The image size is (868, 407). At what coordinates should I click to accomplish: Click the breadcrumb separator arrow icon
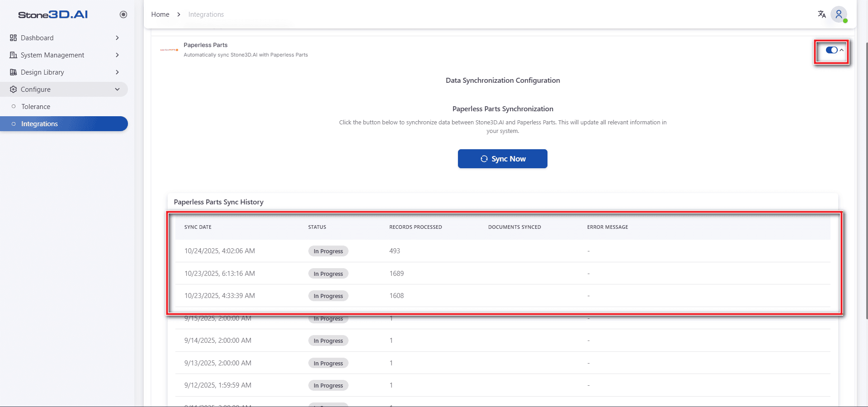point(179,14)
